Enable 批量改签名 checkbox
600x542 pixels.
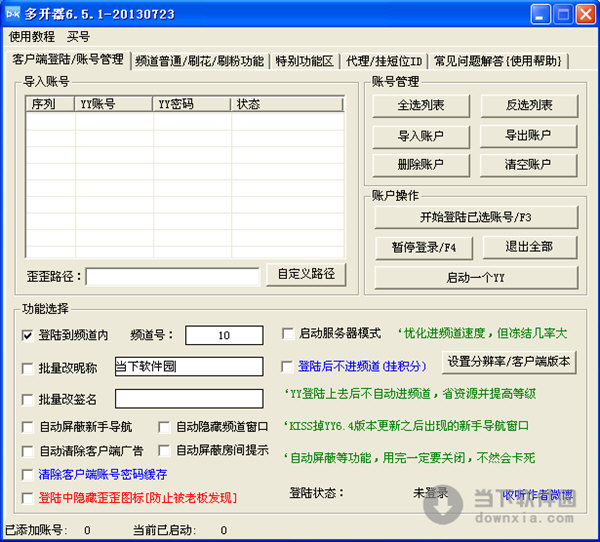28,400
